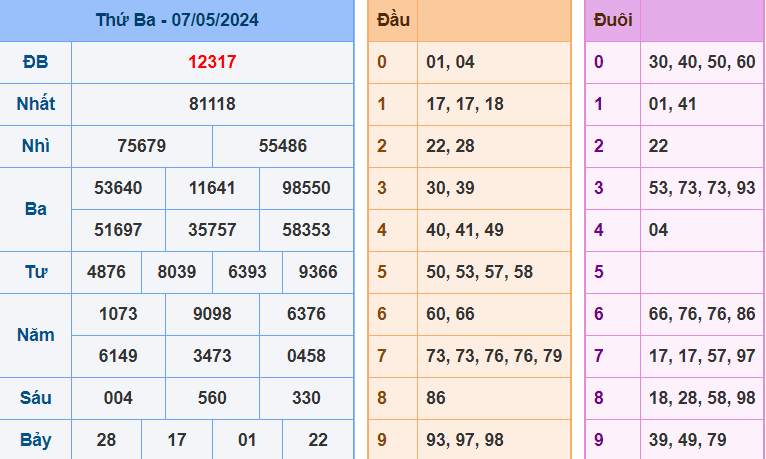
Task: Click Đuôi row 2 value '22'
Action: [659, 146]
